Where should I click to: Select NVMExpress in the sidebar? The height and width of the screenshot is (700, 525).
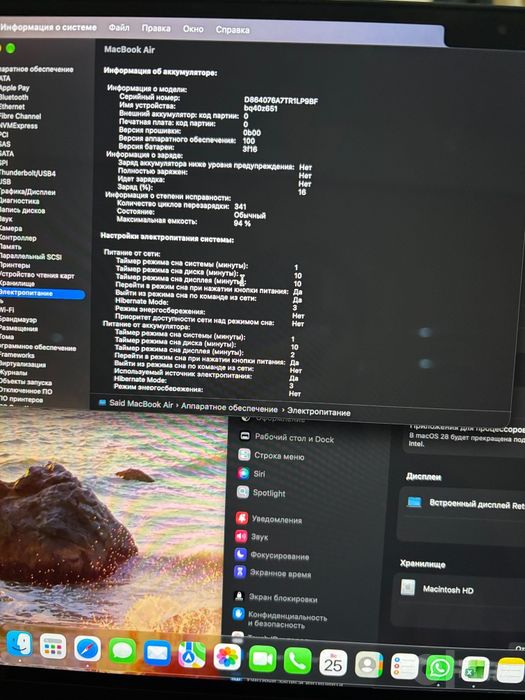click(18, 125)
